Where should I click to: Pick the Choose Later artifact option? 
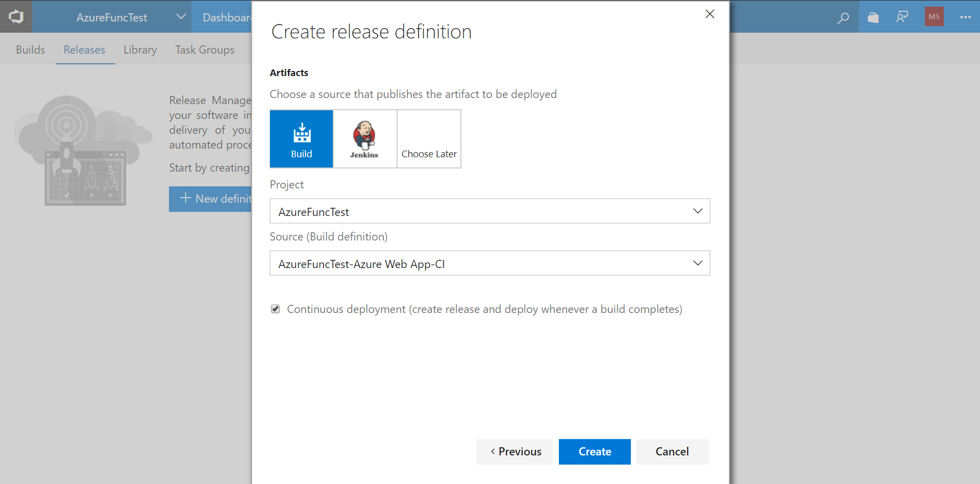pos(429,139)
